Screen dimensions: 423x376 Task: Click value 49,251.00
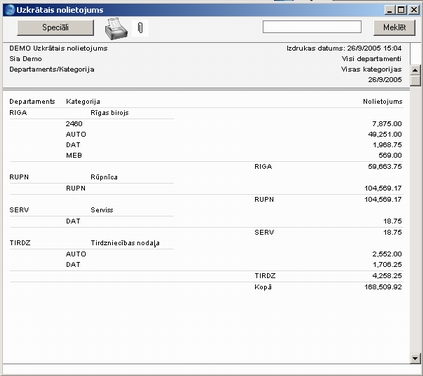[385, 134]
